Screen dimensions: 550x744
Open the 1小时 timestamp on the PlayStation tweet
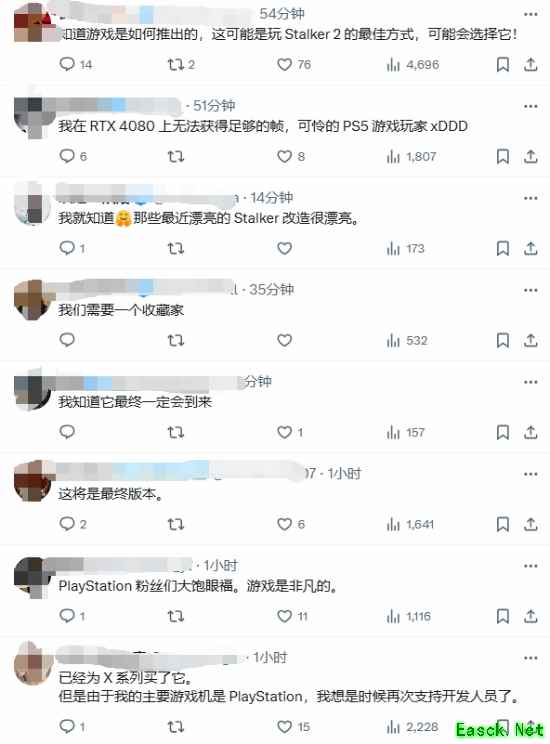point(221,566)
